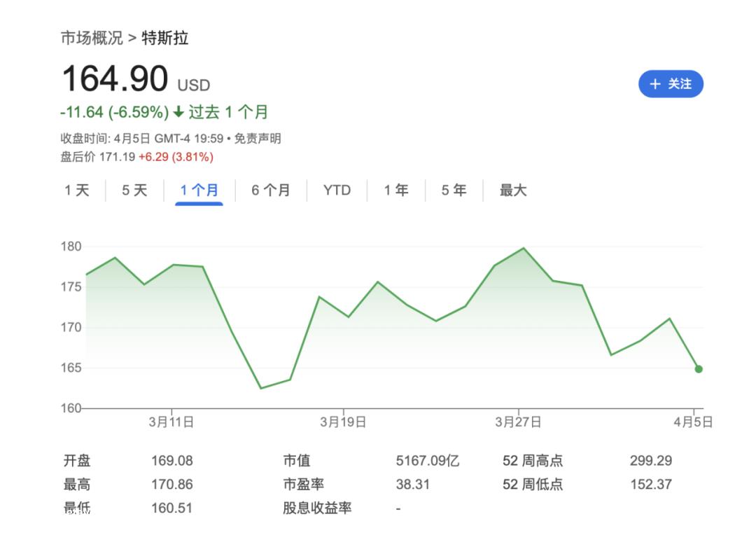Click the 关注 follow button
Image resolution: width=756 pixels, height=533 pixels.
coord(671,84)
